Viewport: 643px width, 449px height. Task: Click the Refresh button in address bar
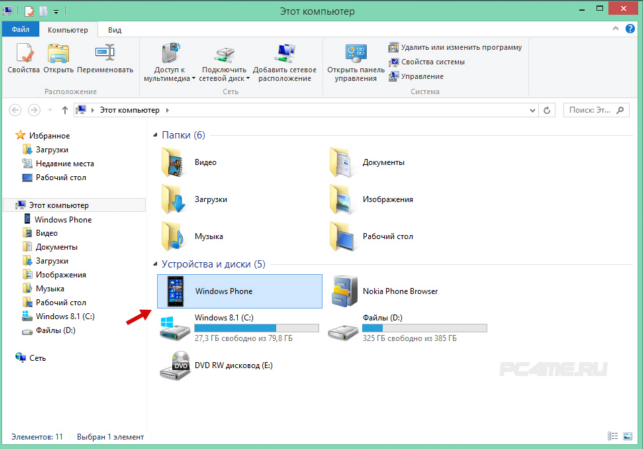point(547,110)
